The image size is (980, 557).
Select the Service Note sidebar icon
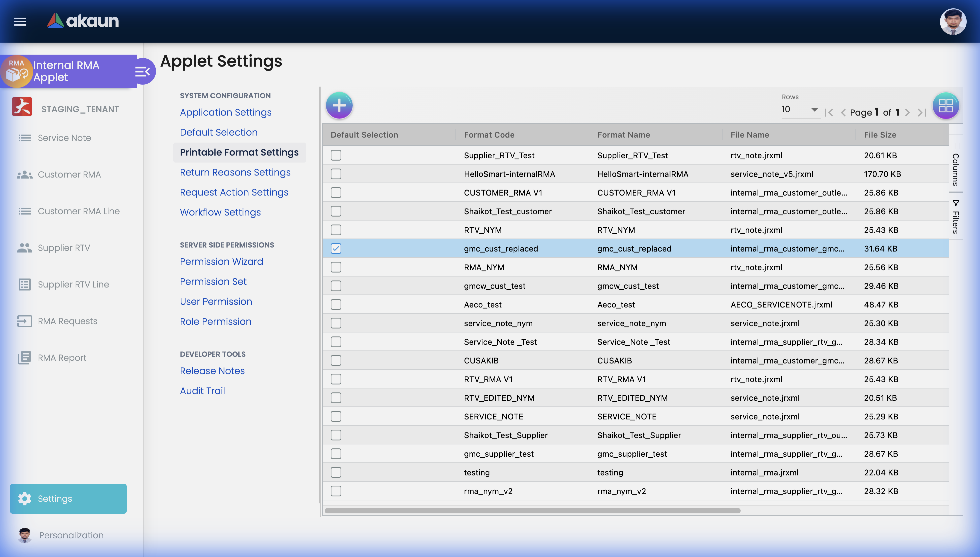(24, 138)
